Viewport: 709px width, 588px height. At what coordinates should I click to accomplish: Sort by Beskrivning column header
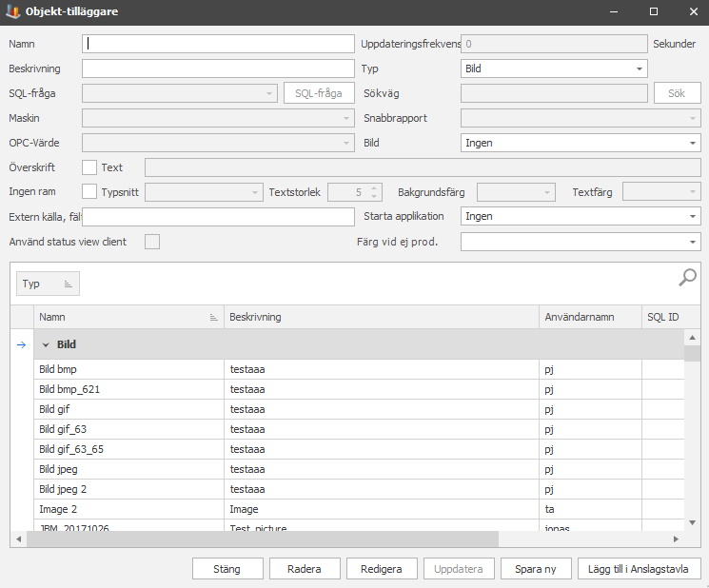(x=382, y=317)
